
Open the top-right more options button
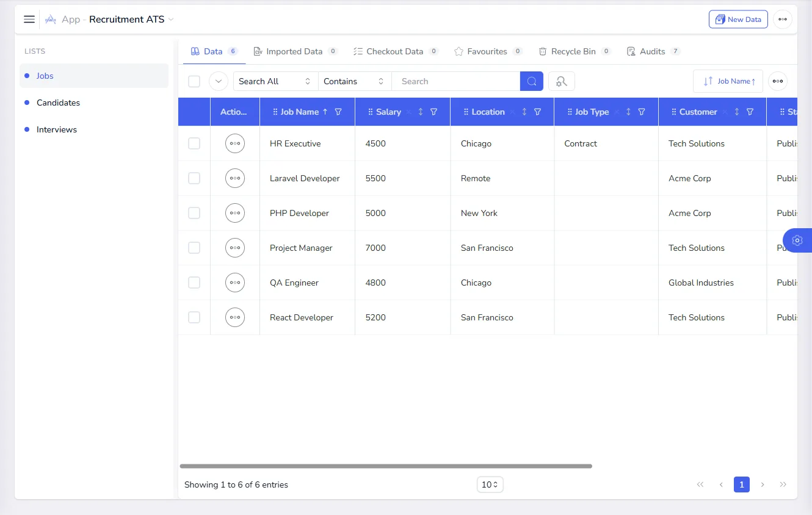click(x=783, y=20)
